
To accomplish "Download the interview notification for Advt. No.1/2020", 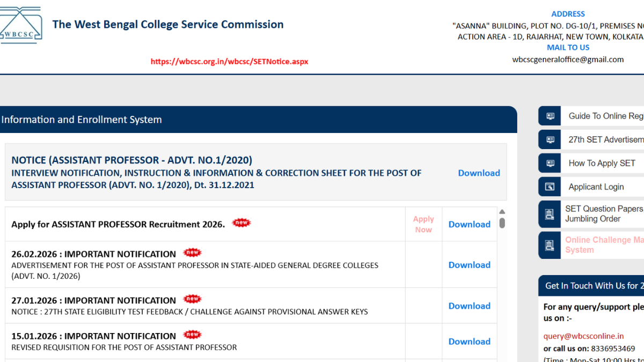I will [x=479, y=173].
